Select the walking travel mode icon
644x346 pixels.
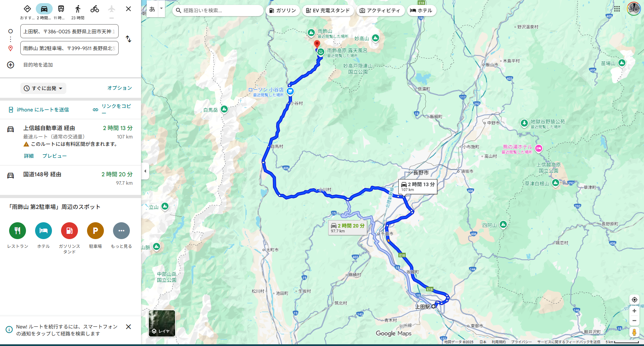tap(78, 9)
